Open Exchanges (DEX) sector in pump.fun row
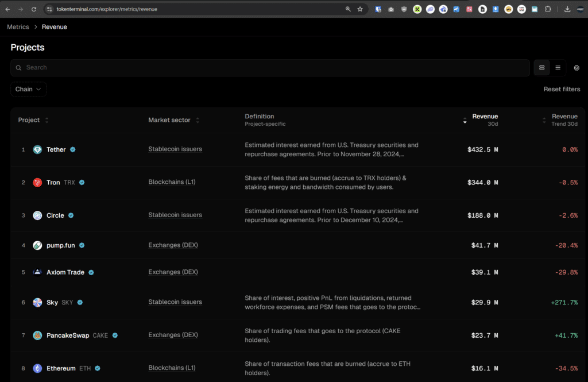 [x=173, y=245]
